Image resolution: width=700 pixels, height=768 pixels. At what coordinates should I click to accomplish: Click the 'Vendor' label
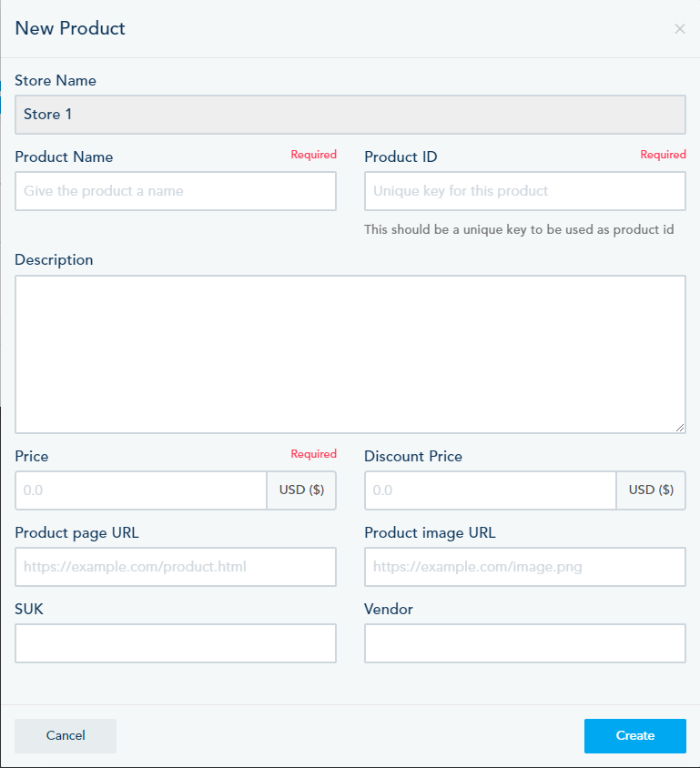[x=389, y=610]
